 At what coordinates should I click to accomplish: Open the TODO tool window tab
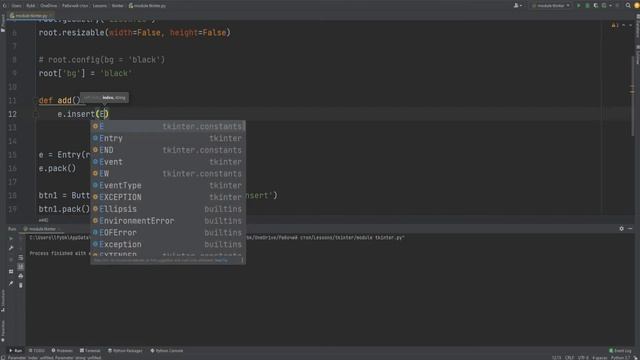(37, 351)
